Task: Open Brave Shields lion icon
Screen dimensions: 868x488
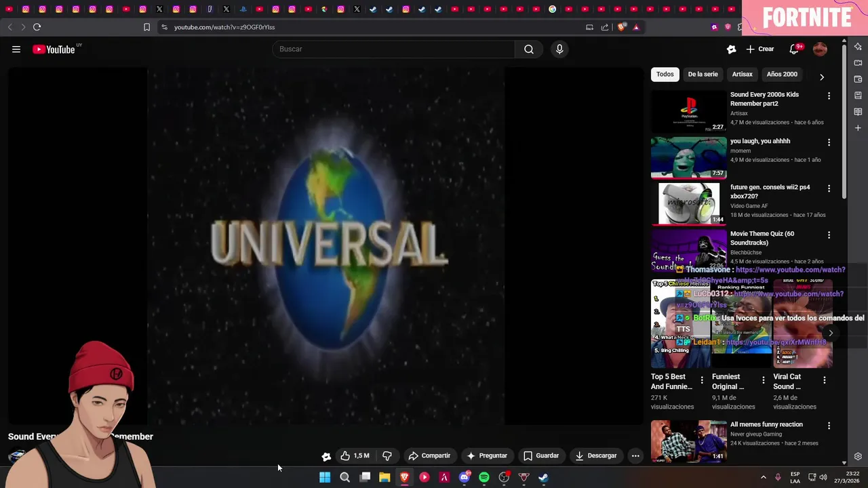Action: point(621,27)
